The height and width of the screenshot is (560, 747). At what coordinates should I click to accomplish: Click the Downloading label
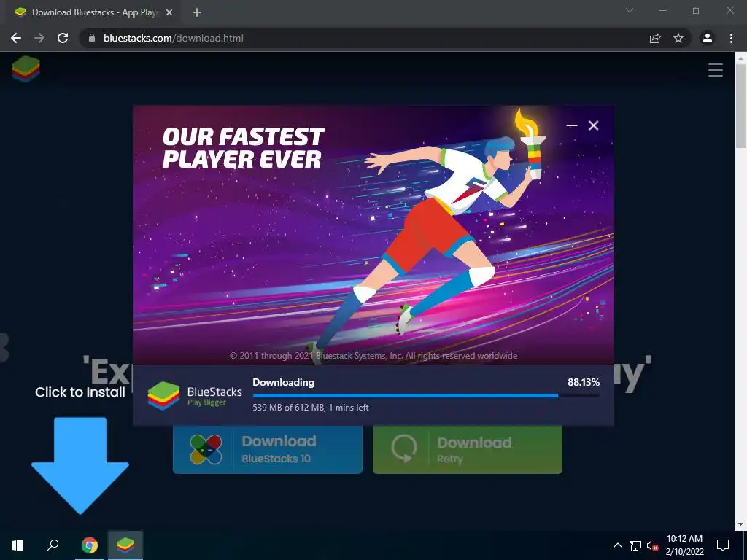284,382
